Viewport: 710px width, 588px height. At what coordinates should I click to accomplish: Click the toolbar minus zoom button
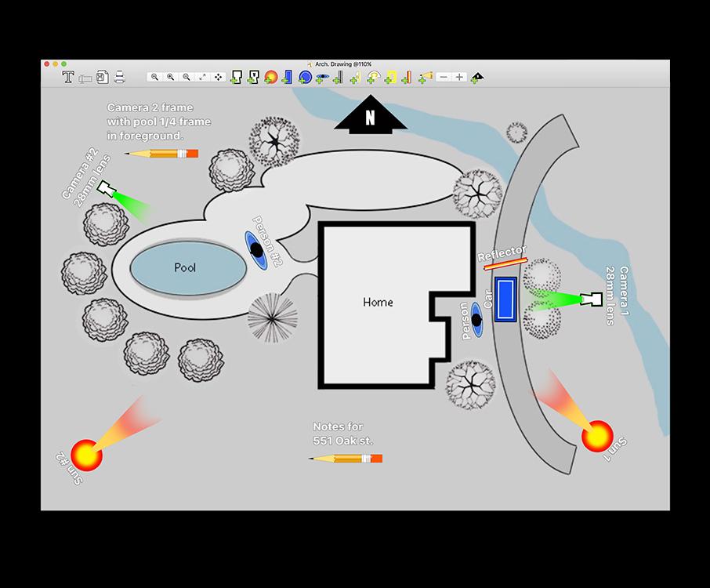442,76
